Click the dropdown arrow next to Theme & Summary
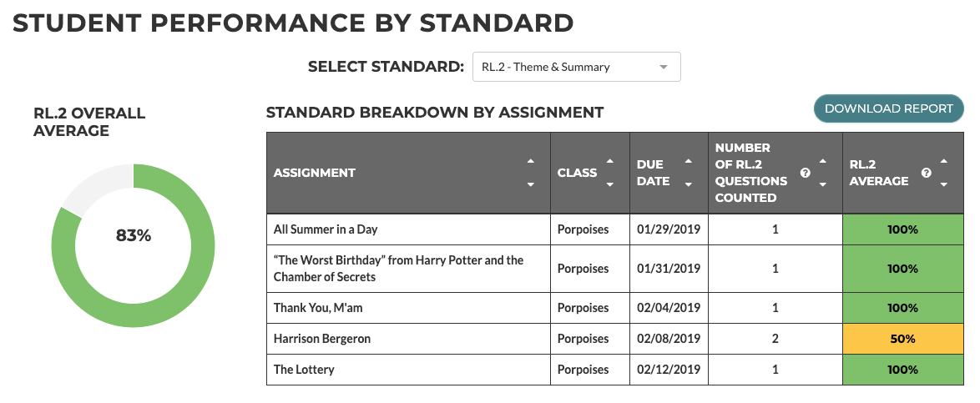The width and height of the screenshot is (980, 403). click(664, 67)
